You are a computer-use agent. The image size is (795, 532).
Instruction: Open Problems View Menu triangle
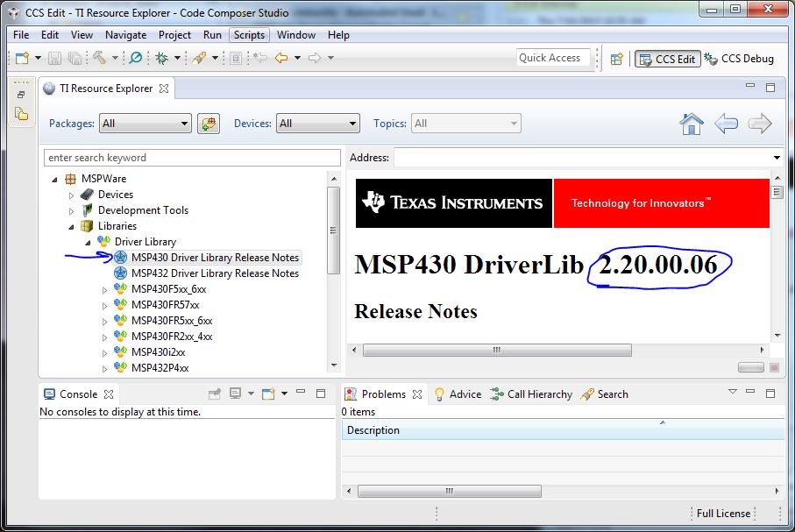[x=732, y=392]
